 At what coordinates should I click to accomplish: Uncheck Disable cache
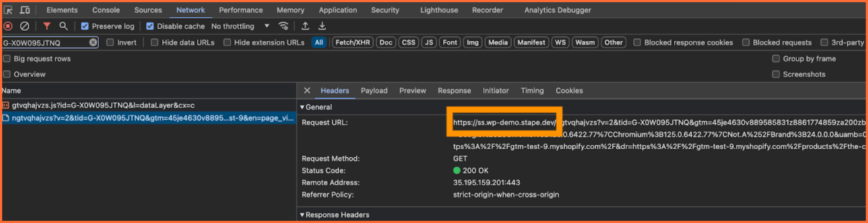(x=150, y=26)
